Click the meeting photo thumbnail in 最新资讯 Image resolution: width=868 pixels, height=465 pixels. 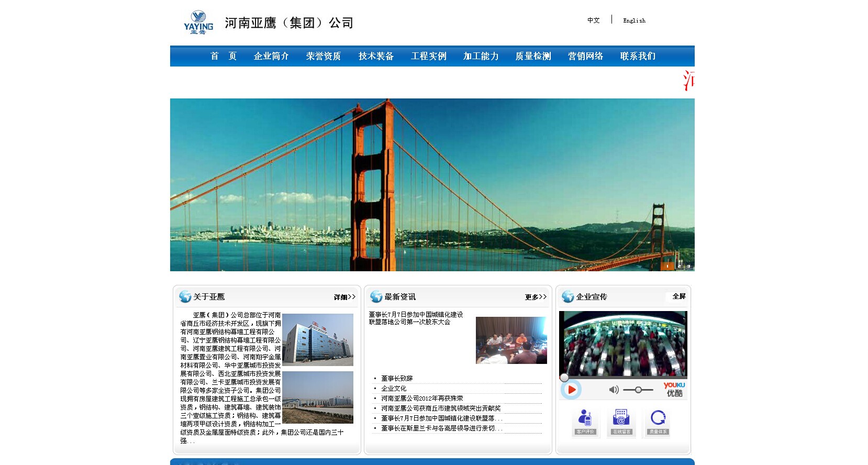coord(511,340)
